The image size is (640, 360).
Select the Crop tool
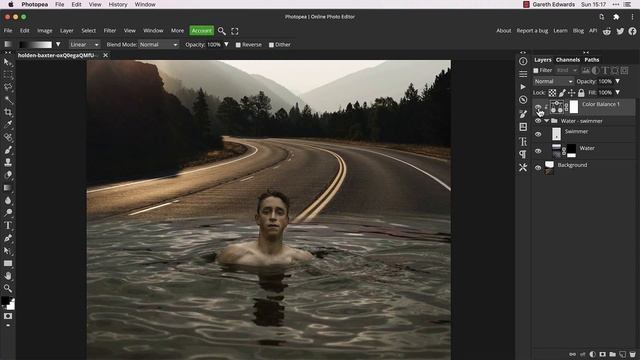click(7, 112)
